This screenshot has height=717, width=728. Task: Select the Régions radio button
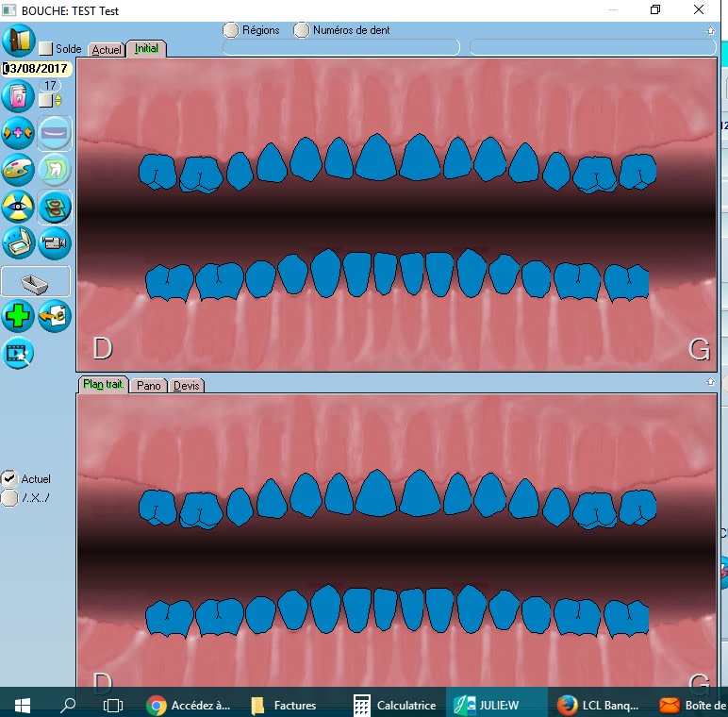(231, 30)
